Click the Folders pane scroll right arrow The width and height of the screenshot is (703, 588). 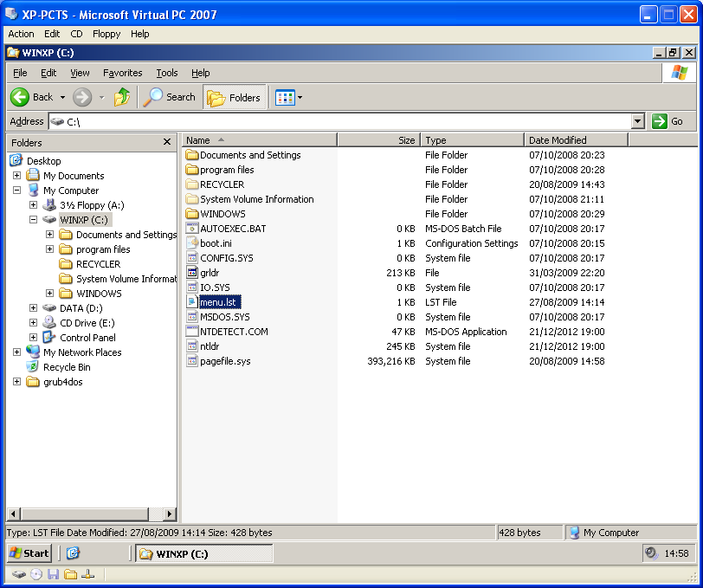(170, 514)
